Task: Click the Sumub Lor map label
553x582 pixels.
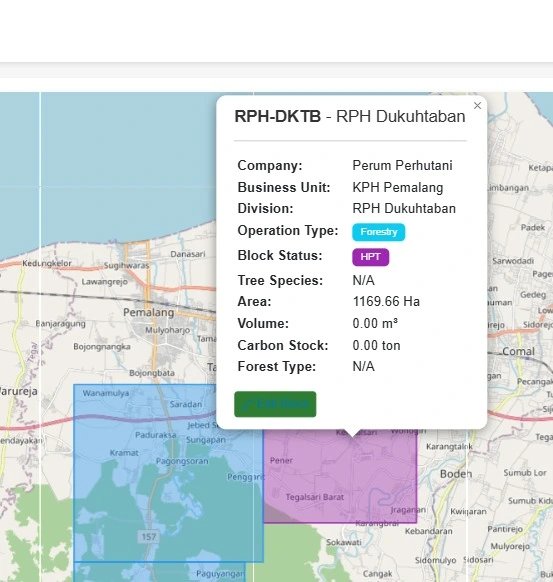Action: pos(525,473)
